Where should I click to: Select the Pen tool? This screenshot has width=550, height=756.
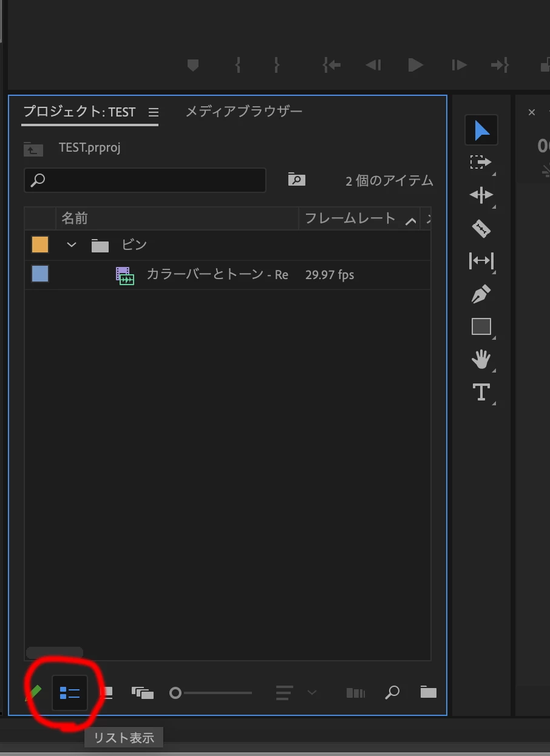pos(481,294)
